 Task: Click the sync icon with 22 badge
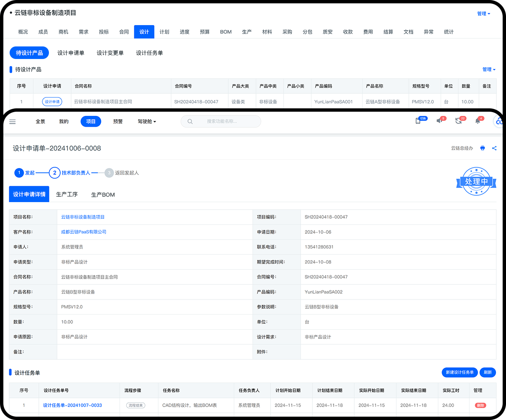(x=458, y=121)
